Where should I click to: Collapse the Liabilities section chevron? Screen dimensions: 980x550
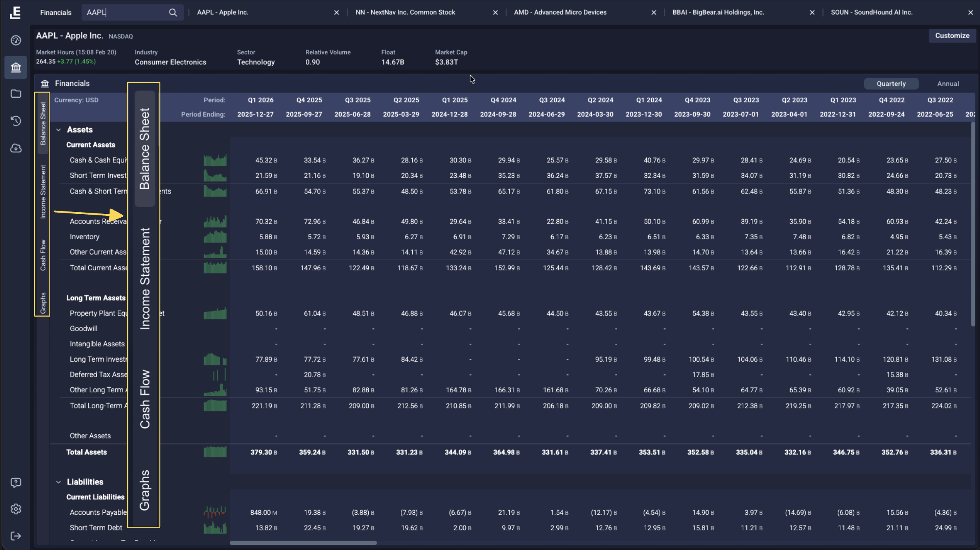click(59, 482)
